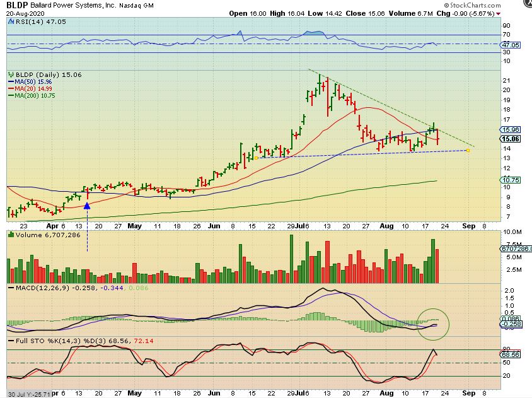Click the volume bars icon beside Volume 6,707,286
Screen dimensions: 532x398
click(11, 235)
